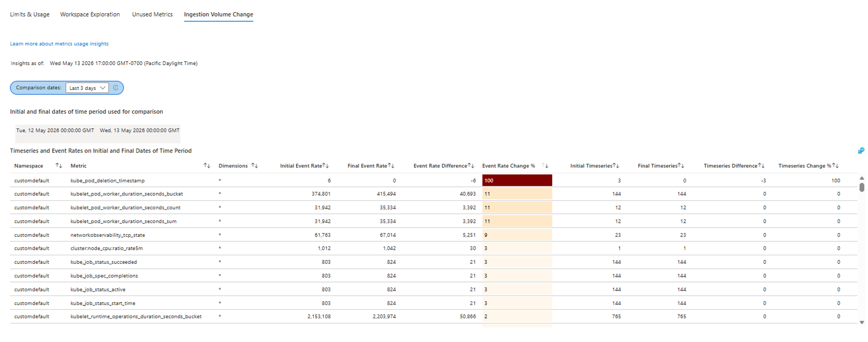Open the Workspace Exploration tab
This screenshot has width=868, height=342.
point(90,14)
